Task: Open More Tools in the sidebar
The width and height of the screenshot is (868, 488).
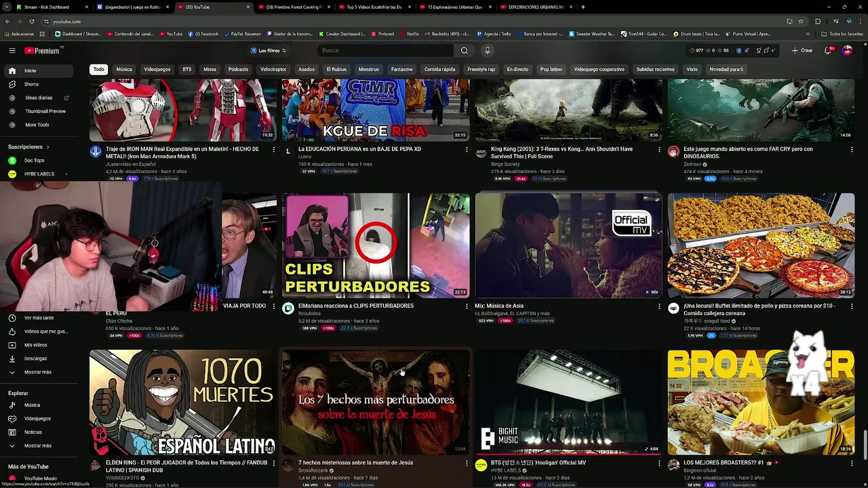Action: pos(39,125)
